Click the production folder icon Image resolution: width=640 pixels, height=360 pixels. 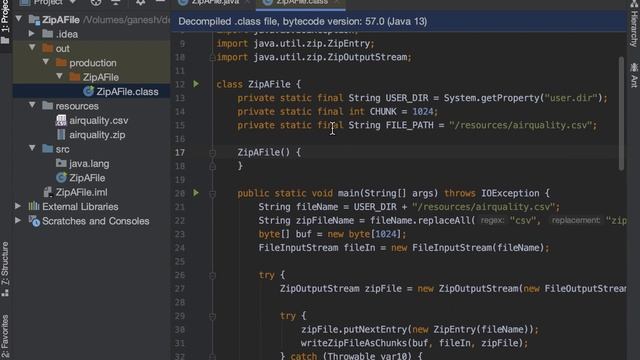click(61, 62)
